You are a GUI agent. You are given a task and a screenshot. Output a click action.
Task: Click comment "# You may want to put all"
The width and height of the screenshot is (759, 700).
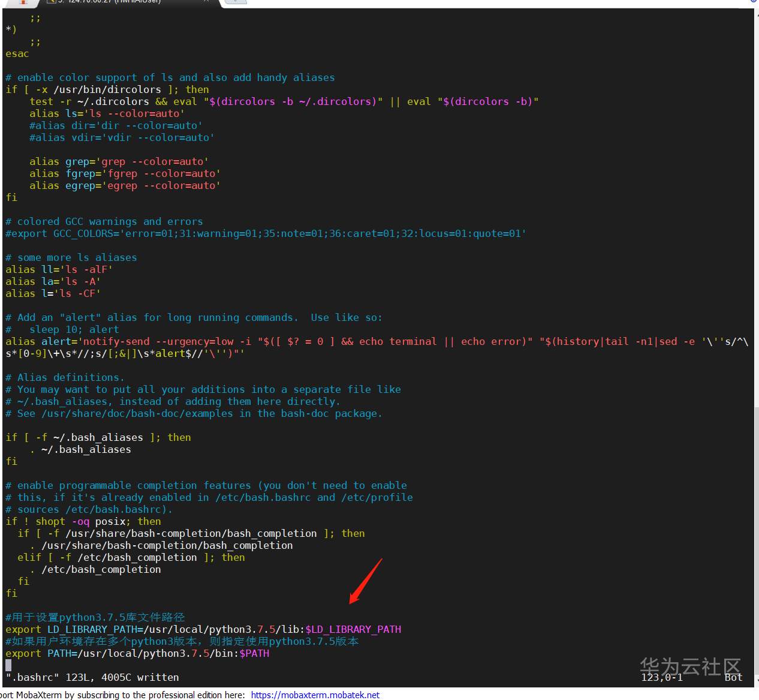point(203,389)
